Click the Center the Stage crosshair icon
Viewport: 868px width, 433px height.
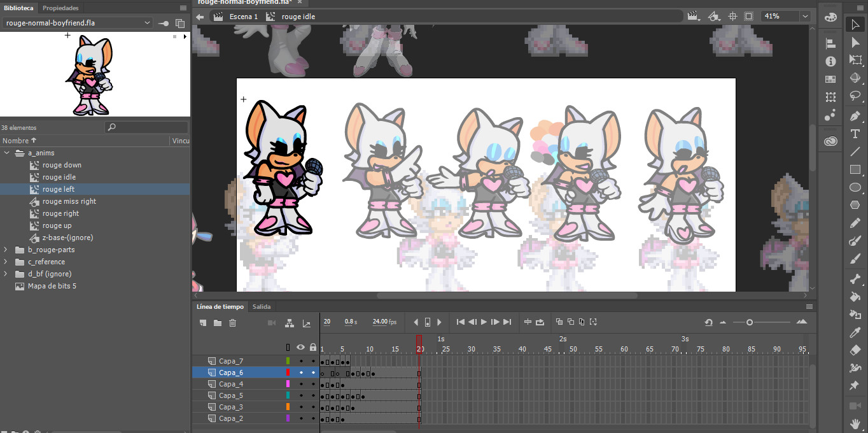732,16
